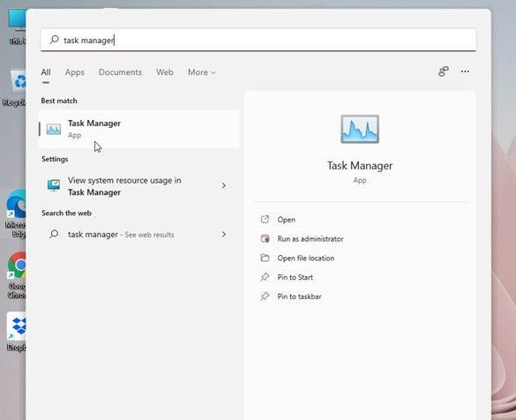Click the Recycle Bin desktop icon

pyautogui.click(x=15, y=87)
